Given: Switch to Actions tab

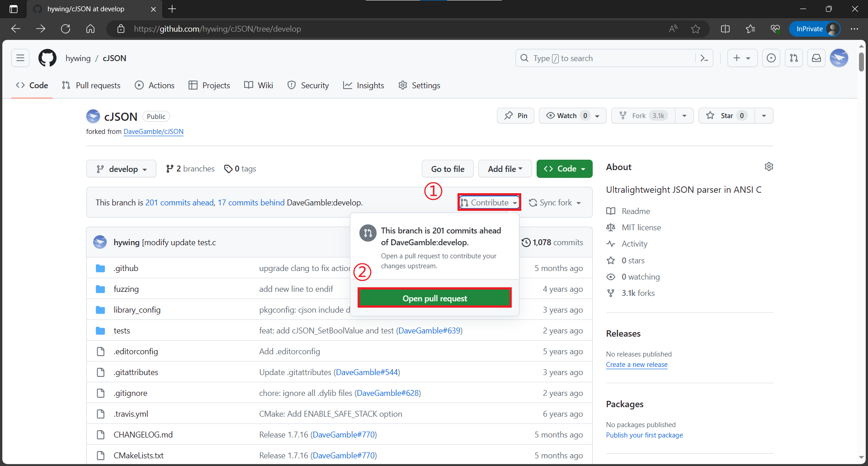Looking at the screenshot, I should 155,85.
